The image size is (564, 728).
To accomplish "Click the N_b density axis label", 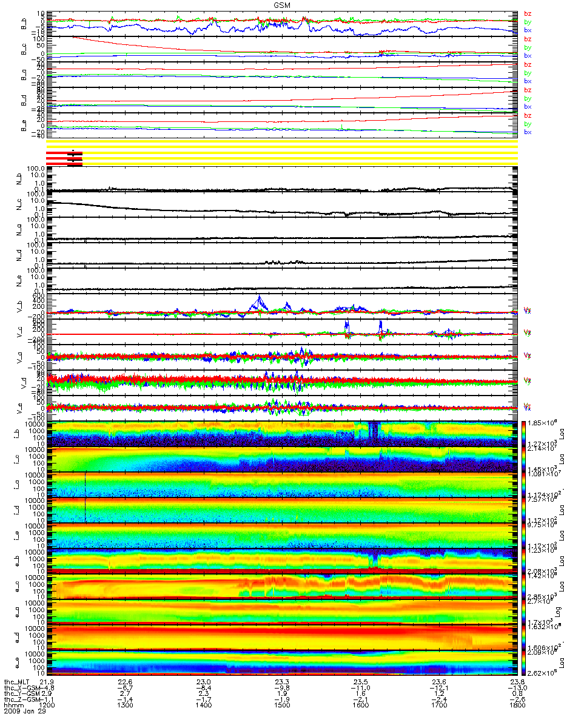I will [x=18, y=178].
